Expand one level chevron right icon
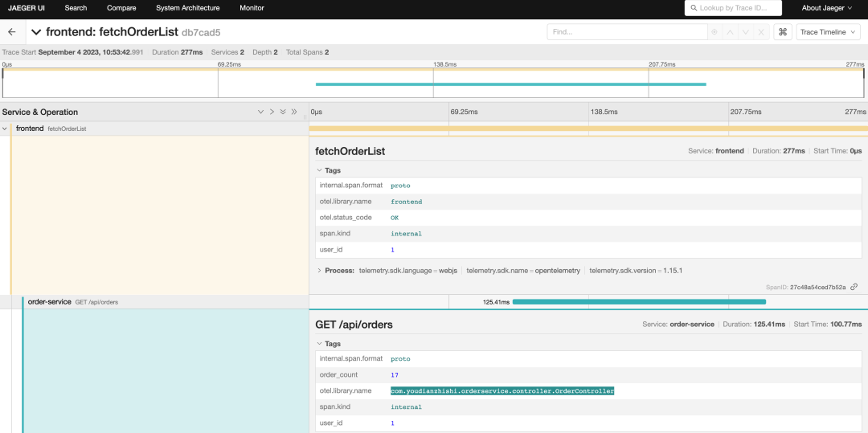This screenshot has width=868, height=433. click(x=272, y=112)
